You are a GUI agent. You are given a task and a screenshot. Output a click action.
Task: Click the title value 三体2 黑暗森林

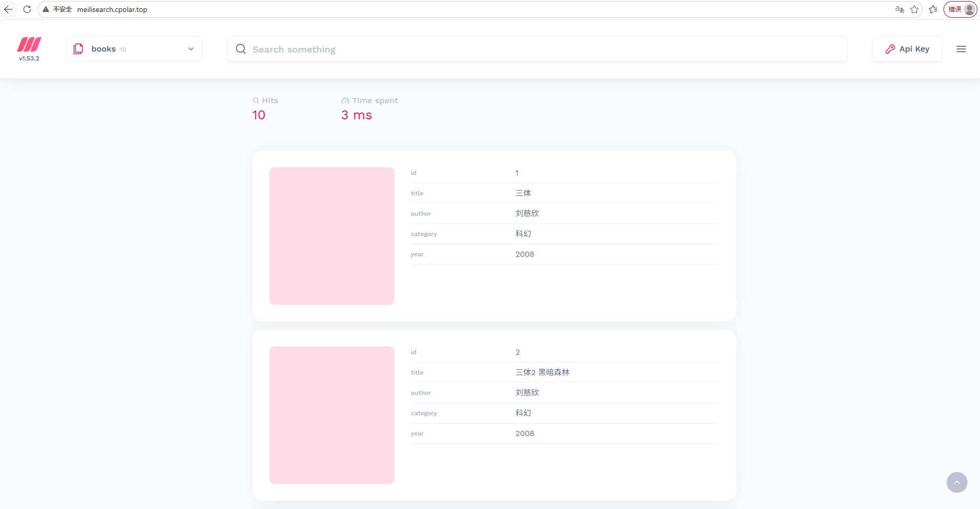[542, 372]
